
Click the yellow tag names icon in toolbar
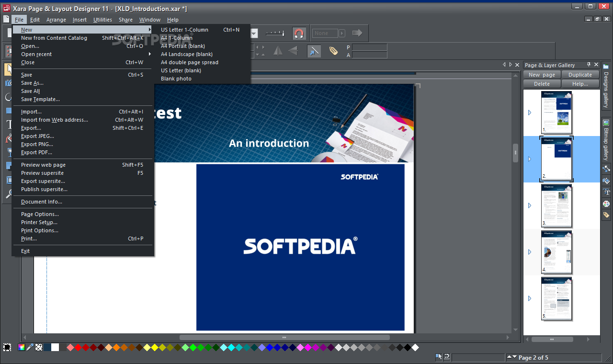point(334,51)
